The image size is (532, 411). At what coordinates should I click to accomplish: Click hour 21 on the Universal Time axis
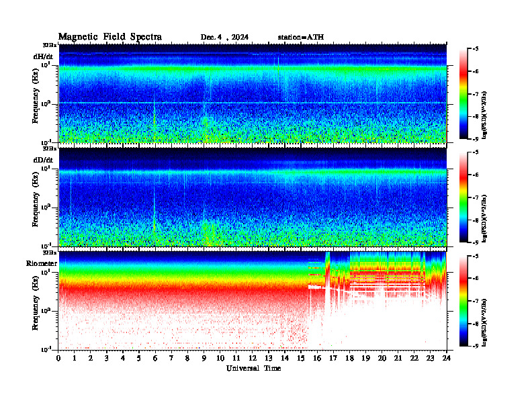(398, 359)
